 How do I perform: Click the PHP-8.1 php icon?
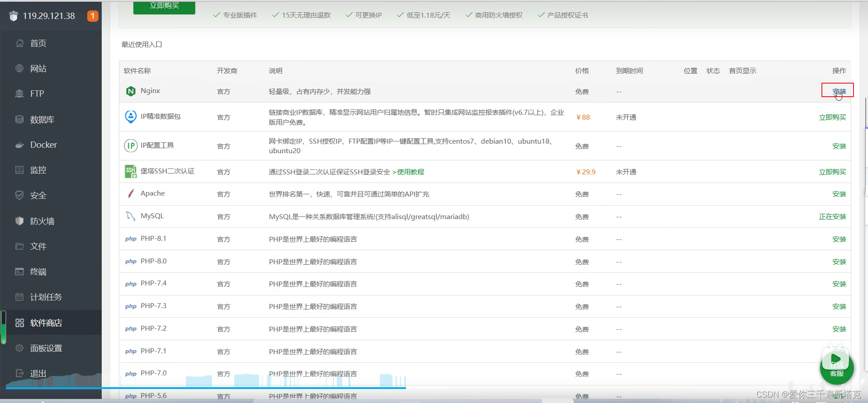(131, 239)
